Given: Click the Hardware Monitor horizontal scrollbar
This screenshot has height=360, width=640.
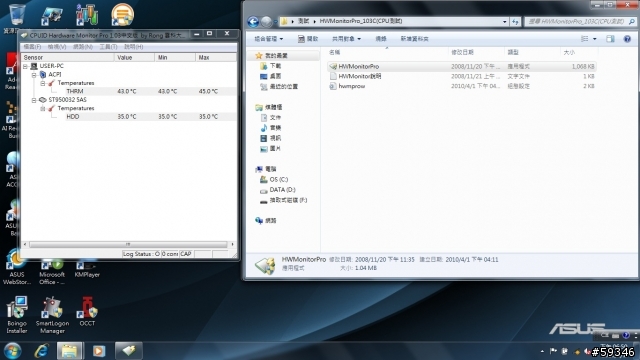Looking at the screenshot, I should 128,244.
